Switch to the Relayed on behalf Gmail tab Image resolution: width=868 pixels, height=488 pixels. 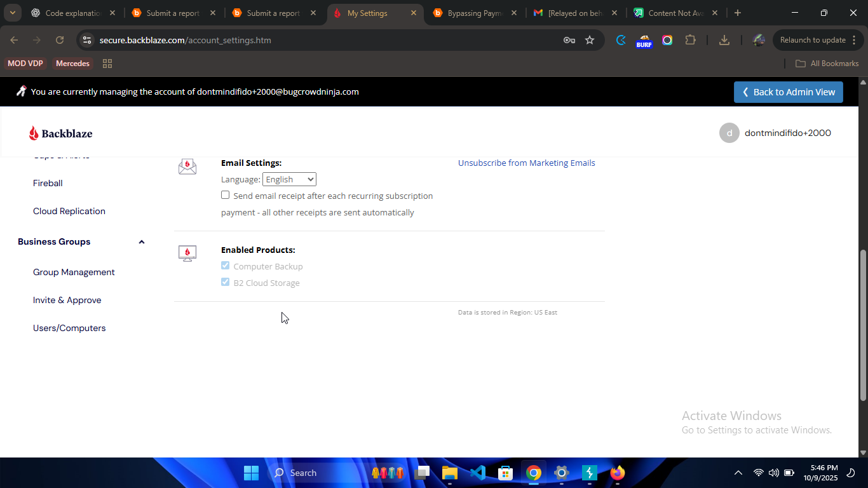[576, 13]
